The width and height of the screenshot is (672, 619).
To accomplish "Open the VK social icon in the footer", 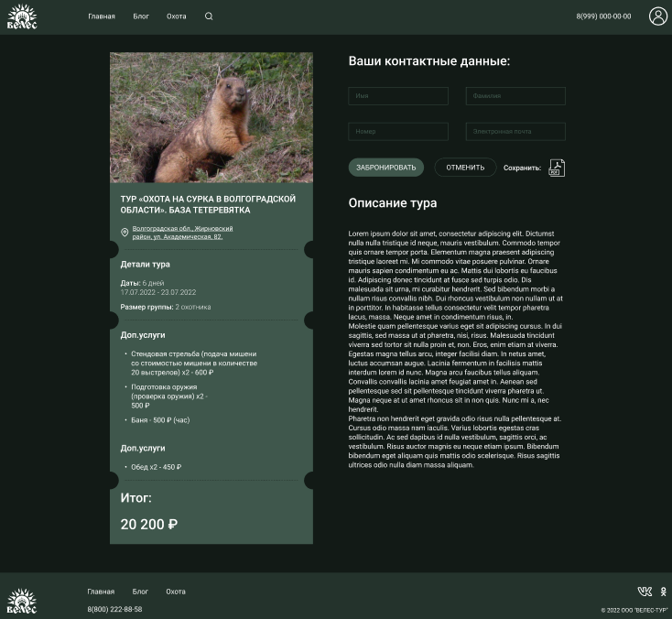I will point(645,592).
